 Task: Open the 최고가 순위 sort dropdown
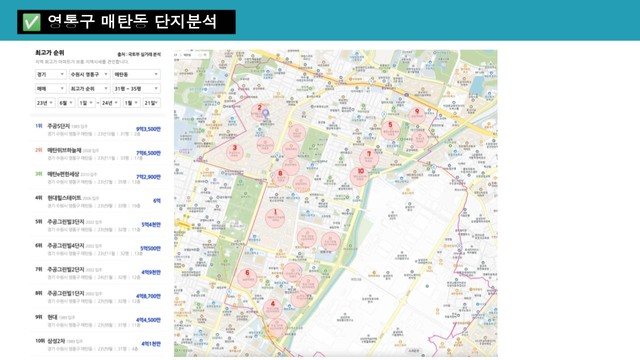point(89,89)
